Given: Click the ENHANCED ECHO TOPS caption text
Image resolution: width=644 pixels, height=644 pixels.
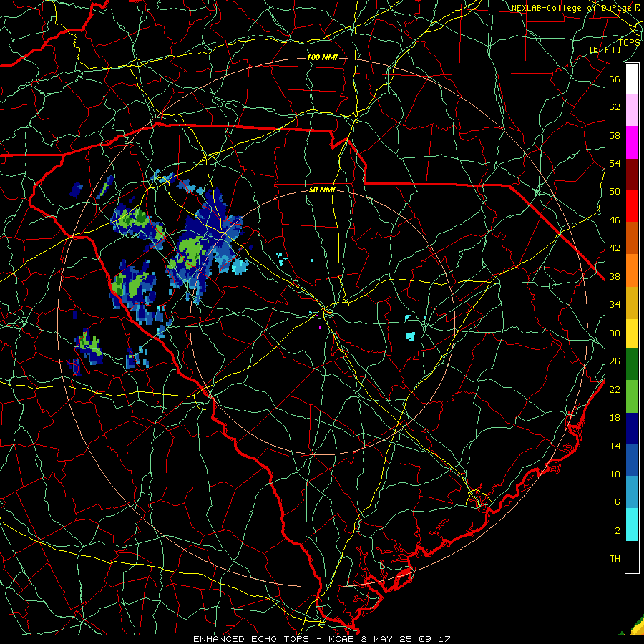Looking at the screenshot, I should (x=250, y=639).
